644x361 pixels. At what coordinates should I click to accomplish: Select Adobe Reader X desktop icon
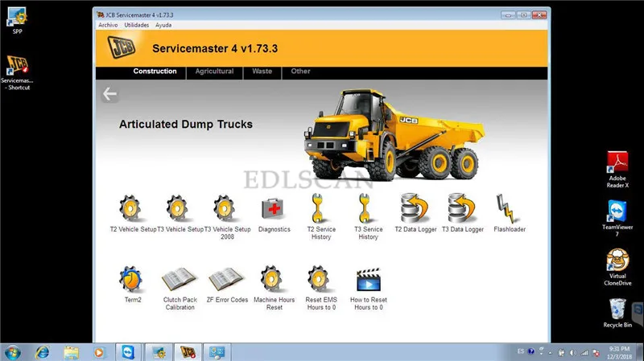617,170
